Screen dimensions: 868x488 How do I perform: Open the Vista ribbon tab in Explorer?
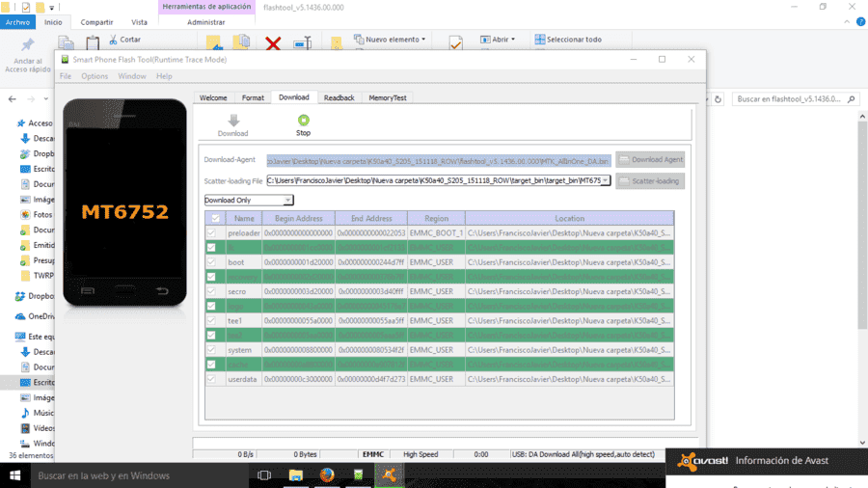[139, 22]
